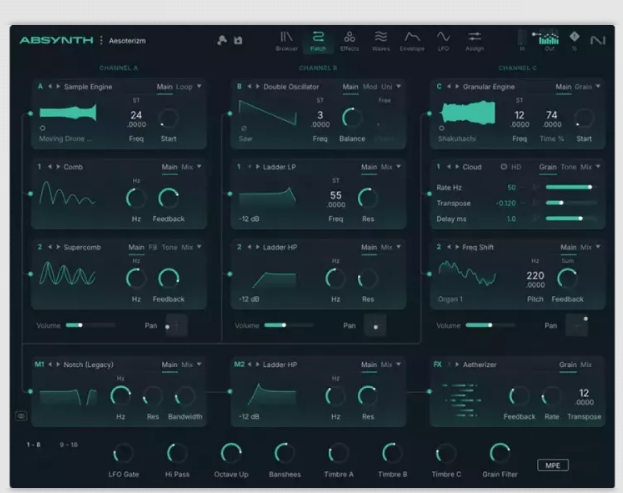Click the Moving Drone sample name
Viewport: 623px width, 493px height.
[x=65, y=139]
